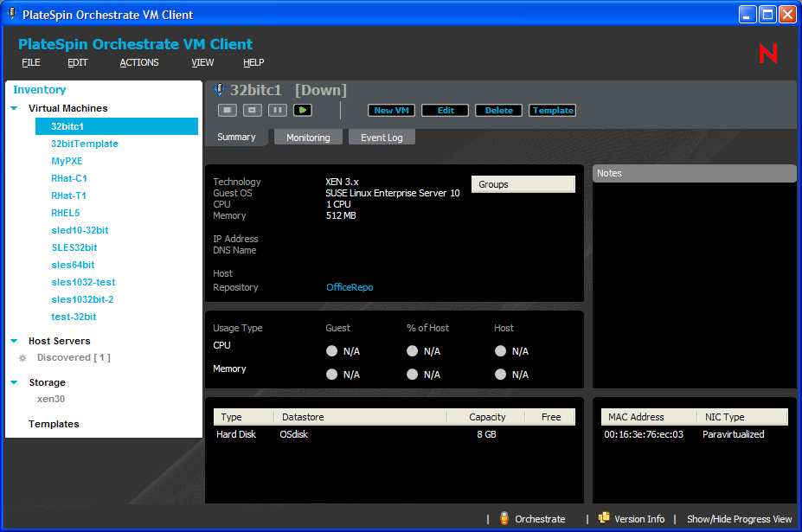802x532 pixels.
Task: Open the EDIT menu
Action: pos(78,62)
